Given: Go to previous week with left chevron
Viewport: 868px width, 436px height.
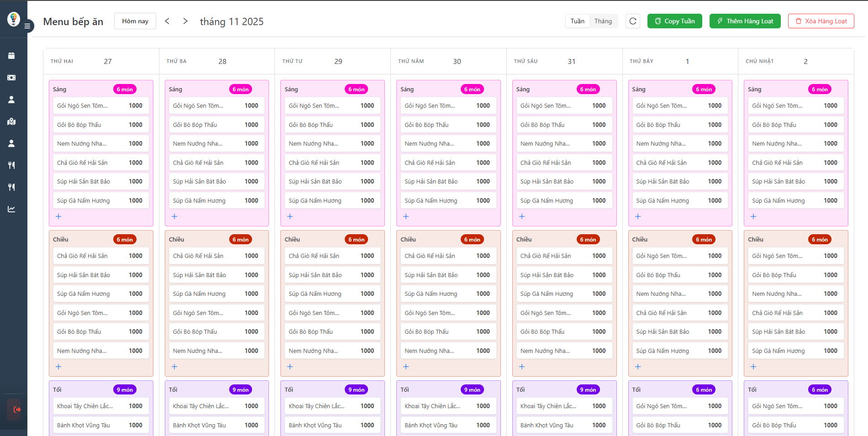Looking at the screenshot, I should pyautogui.click(x=167, y=21).
